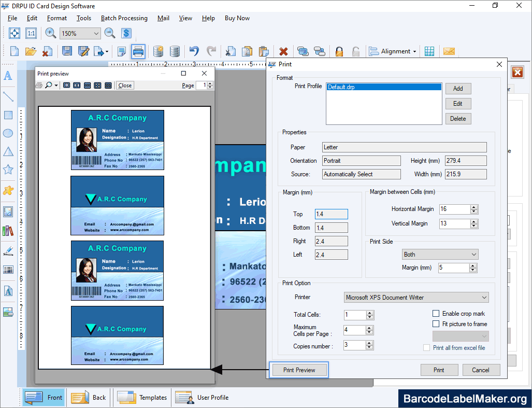Screen dimensions: 532x408
Task: Select the signature pen tool in sidebar
Action: [8, 251]
